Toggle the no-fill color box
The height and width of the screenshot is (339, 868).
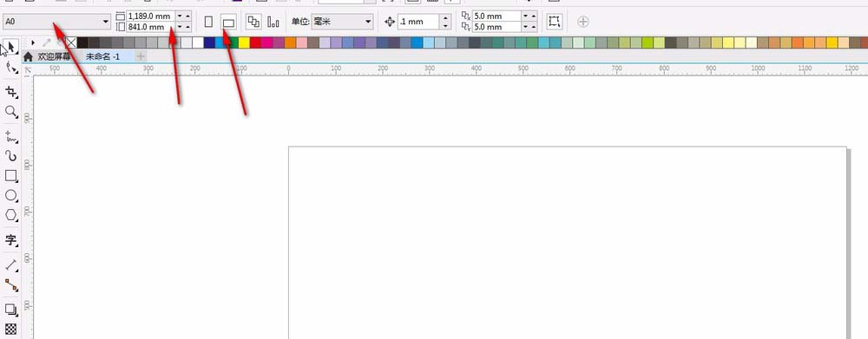[71, 42]
